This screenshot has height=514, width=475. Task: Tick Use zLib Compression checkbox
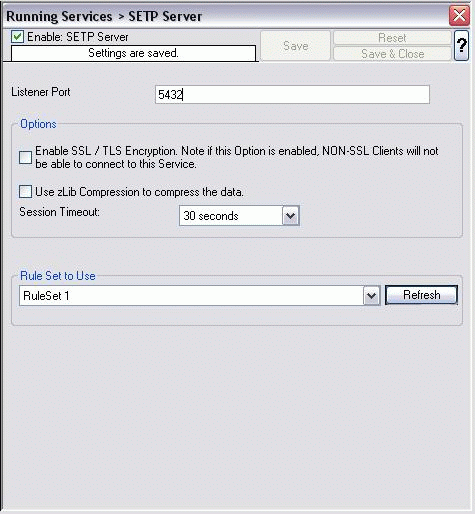25,192
